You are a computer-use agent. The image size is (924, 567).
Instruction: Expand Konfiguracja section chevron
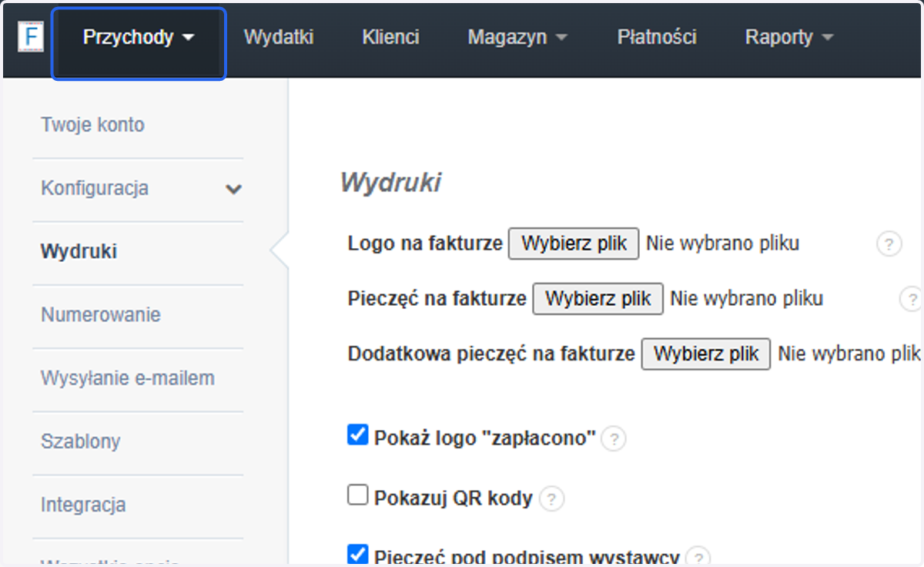click(233, 190)
